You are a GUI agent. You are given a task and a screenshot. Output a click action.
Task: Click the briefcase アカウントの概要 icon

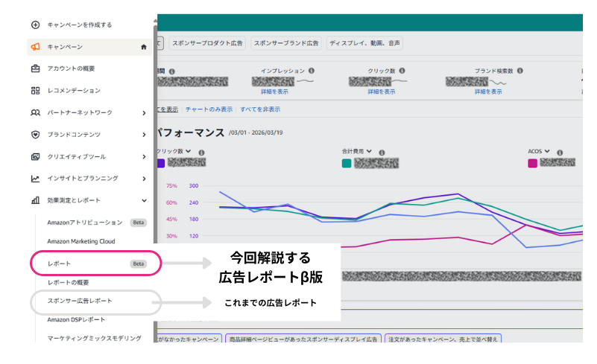(x=35, y=68)
